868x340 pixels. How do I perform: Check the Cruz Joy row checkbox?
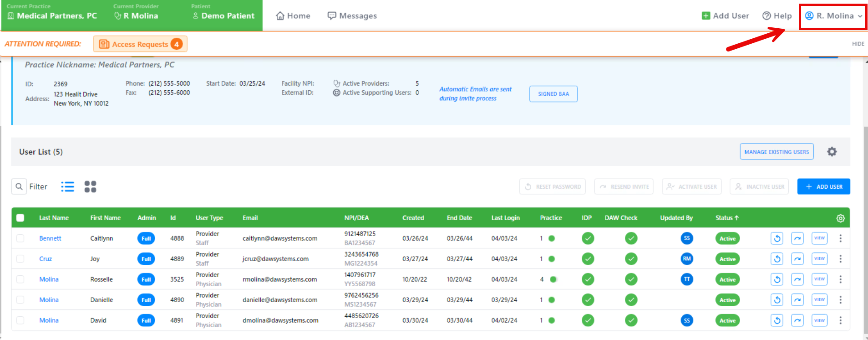(20, 259)
